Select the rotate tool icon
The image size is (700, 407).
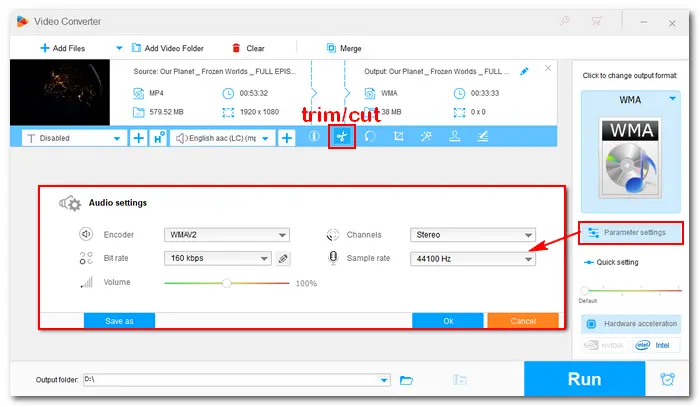click(x=370, y=136)
